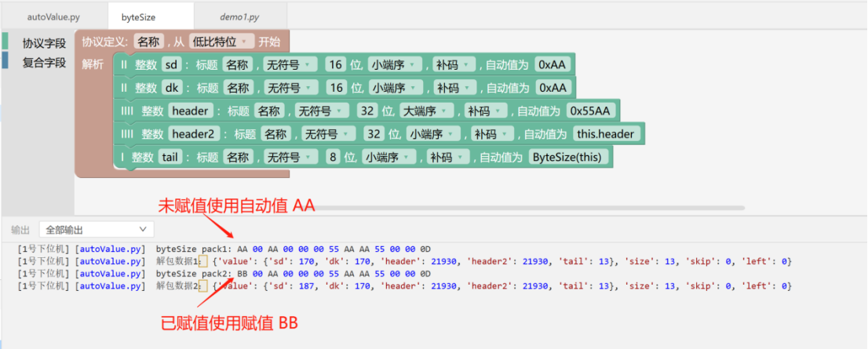Edit the 标题 名称 field in tail row
The height and width of the screenshot is (349, 868).
pos(238,157)
